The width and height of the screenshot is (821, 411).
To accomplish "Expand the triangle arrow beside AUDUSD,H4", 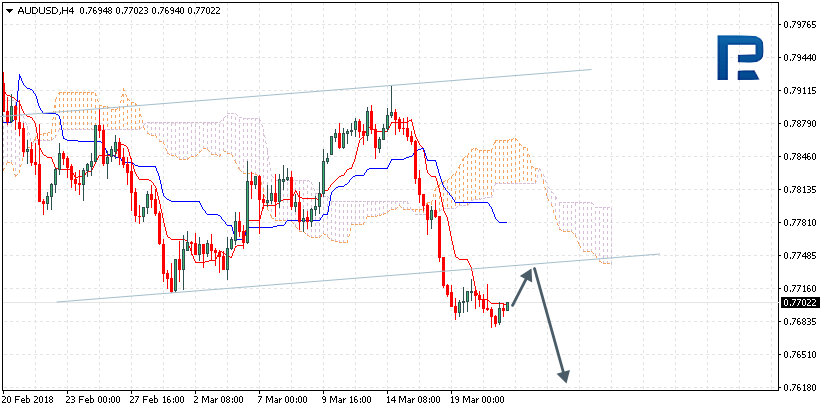I will tap(9, 11).
